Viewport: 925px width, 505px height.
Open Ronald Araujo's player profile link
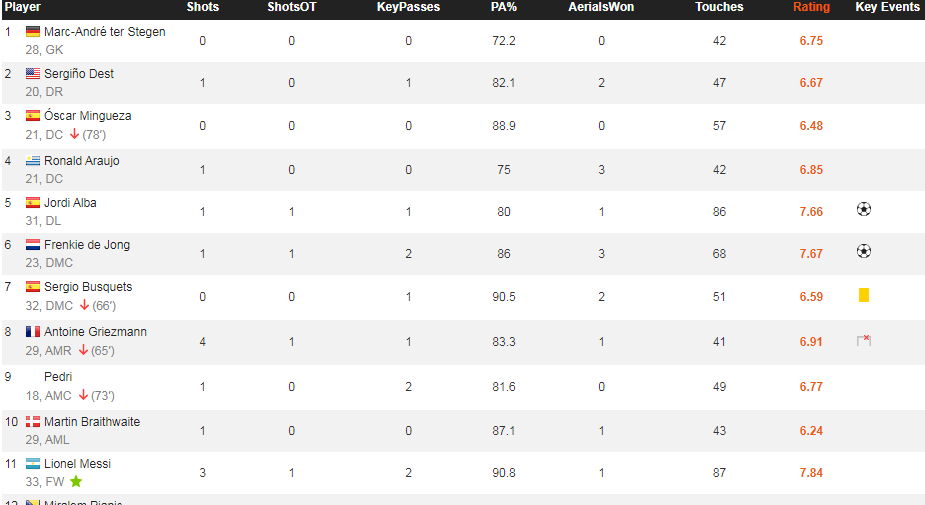point(81,160)
